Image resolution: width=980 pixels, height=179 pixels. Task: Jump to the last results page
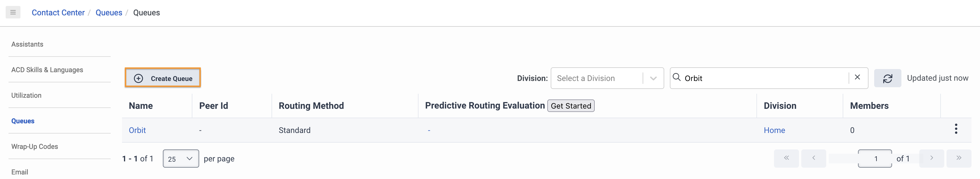(x=959, y=158)
